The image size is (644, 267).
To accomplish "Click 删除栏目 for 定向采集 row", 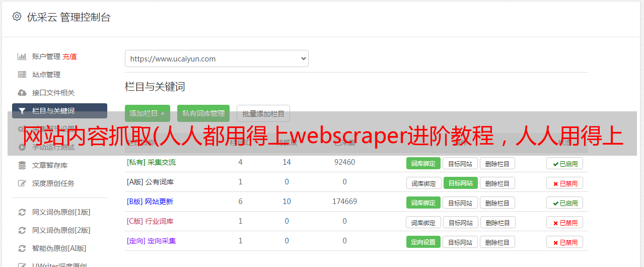I will click(x=497, y=242).
